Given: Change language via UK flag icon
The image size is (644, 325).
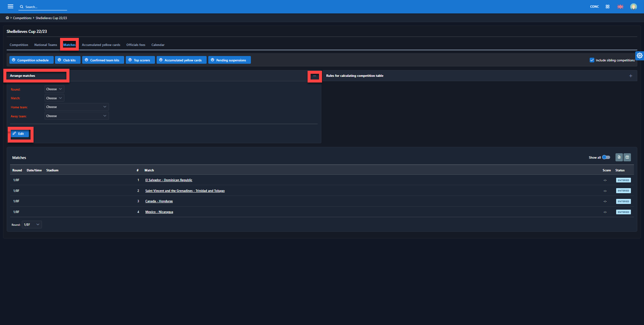Looking at the screenshot, I should pos(620,7).
